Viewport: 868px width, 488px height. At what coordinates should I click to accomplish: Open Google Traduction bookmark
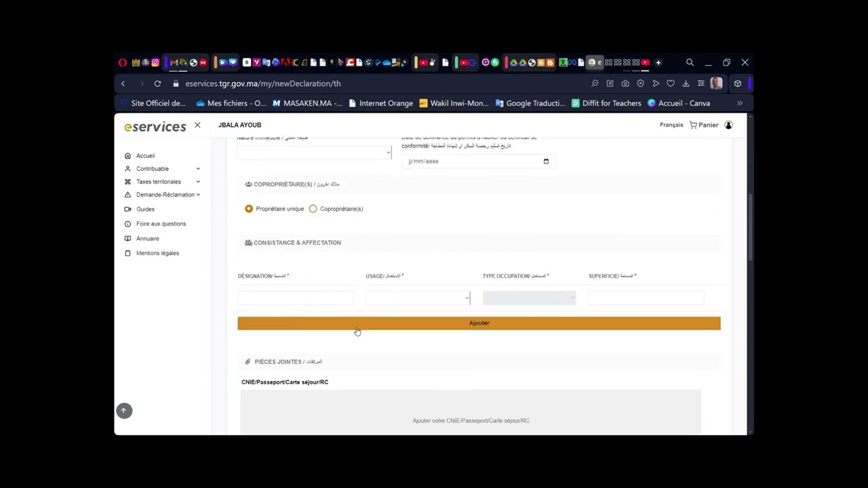tap(530, 103)
